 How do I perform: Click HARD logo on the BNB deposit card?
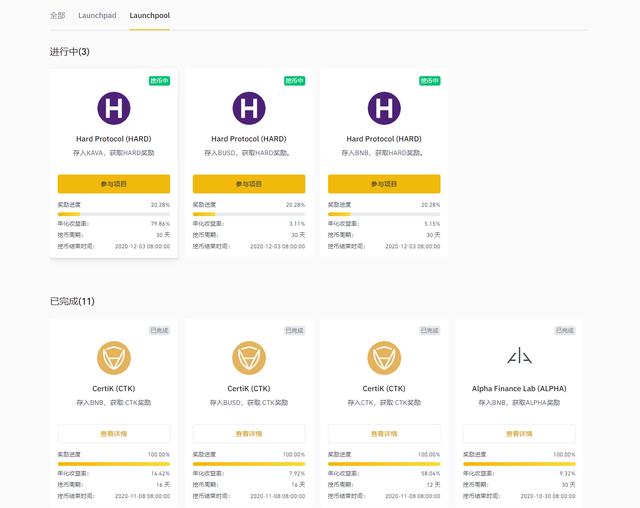[x=384, y=108]
